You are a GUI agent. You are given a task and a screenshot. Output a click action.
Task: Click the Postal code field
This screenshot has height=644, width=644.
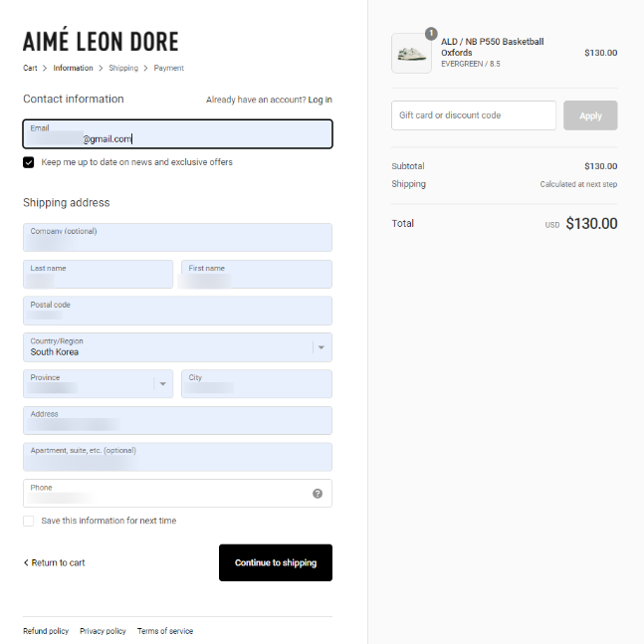pos(177,311)
